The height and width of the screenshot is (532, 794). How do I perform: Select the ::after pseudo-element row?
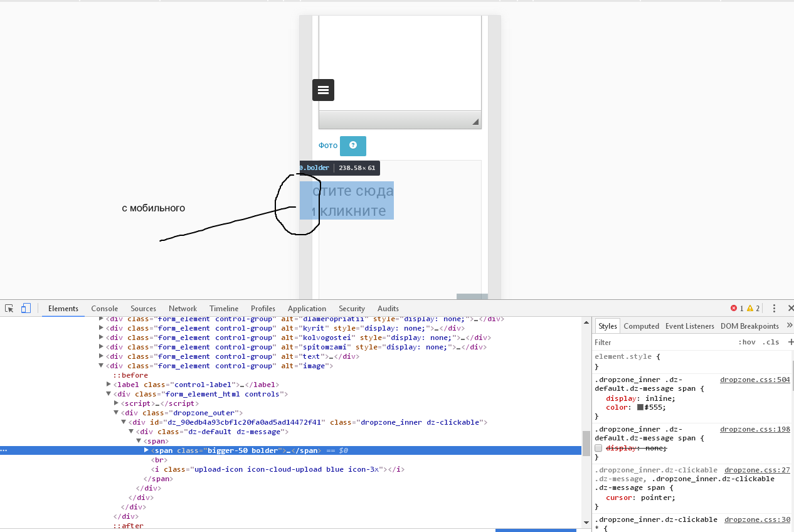click(x=128, y=526)
